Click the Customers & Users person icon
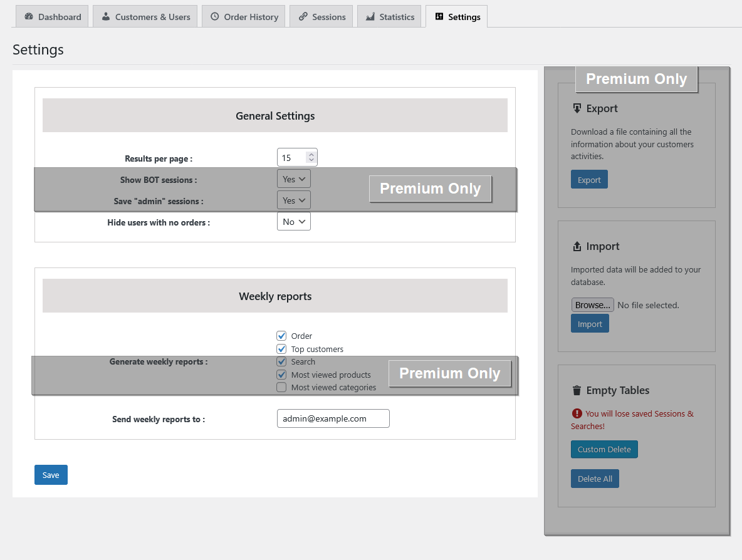Image resolution: width=742 pixels, height=560 pixels. tap(106, 17)
